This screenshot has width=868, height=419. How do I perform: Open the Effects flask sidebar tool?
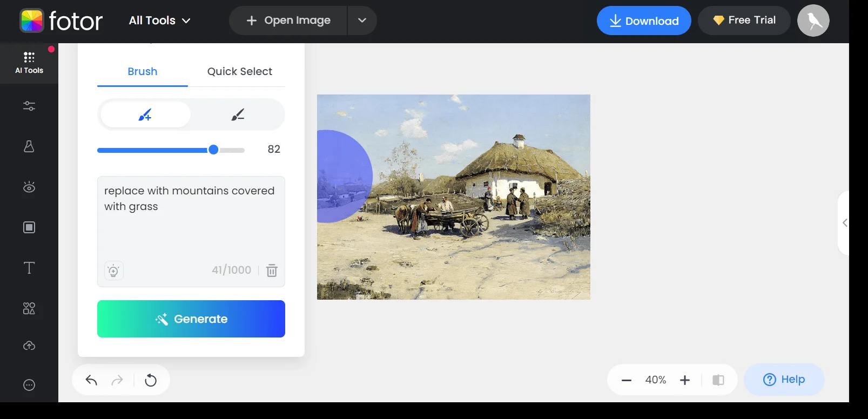(29, 146)
